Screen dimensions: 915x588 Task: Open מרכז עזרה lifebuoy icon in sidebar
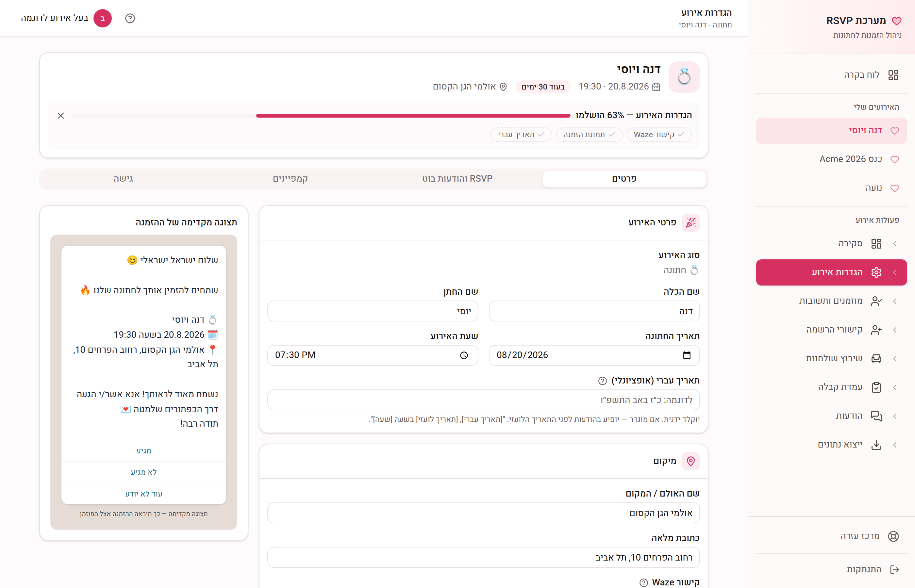(893, 536)
